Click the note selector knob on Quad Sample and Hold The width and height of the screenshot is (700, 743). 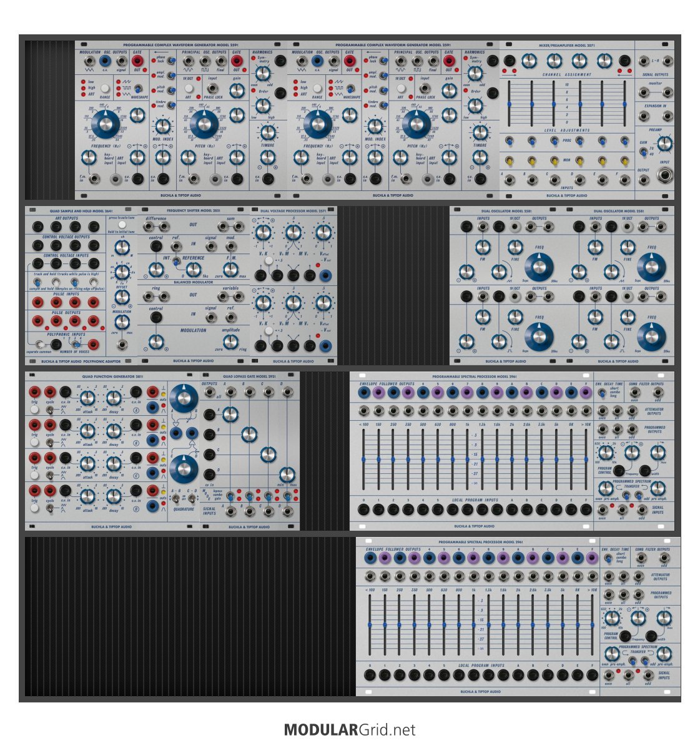122,272
